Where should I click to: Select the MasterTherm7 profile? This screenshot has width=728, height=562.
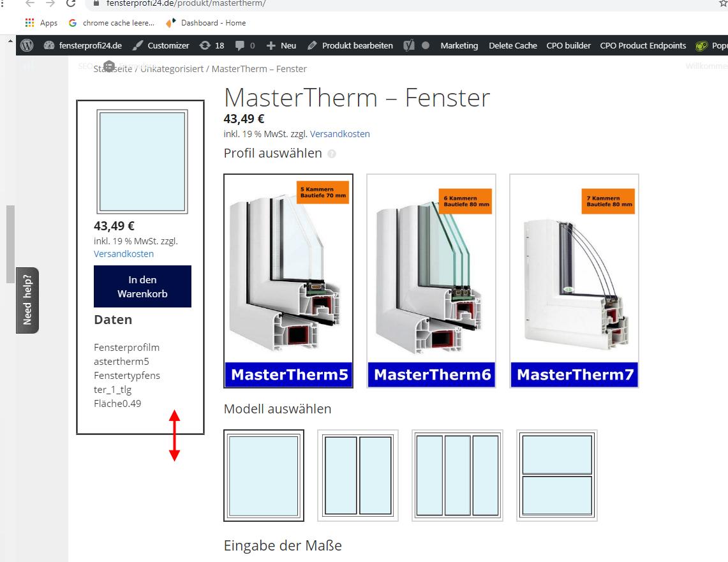(574, 281)
